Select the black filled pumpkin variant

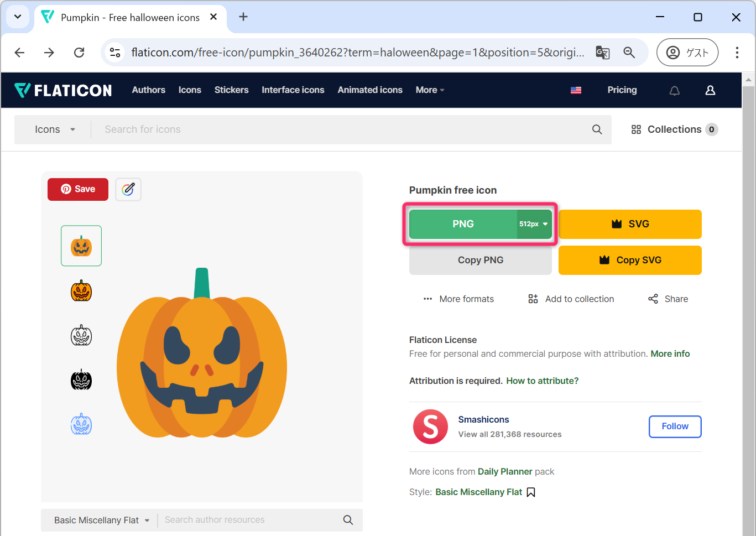(81, 380)
